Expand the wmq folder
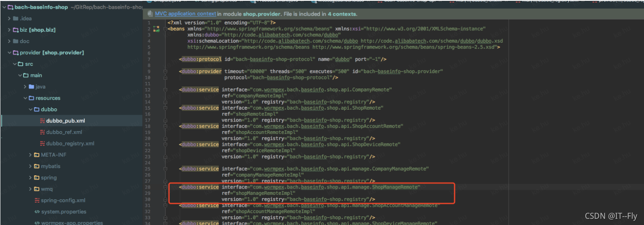The image size is (644, 225). click(31, 189)
